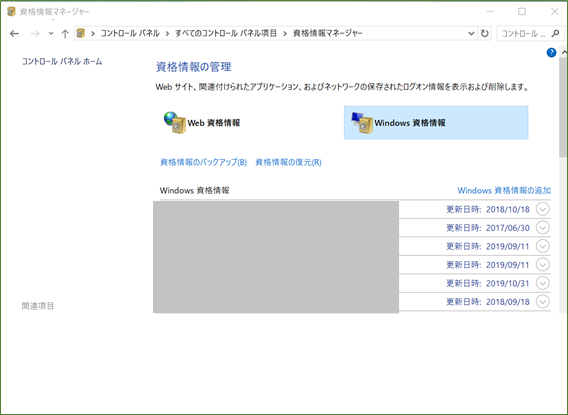Click the 関連項目 label
This screenshot has height=415, width=568.
coord(38,306)
